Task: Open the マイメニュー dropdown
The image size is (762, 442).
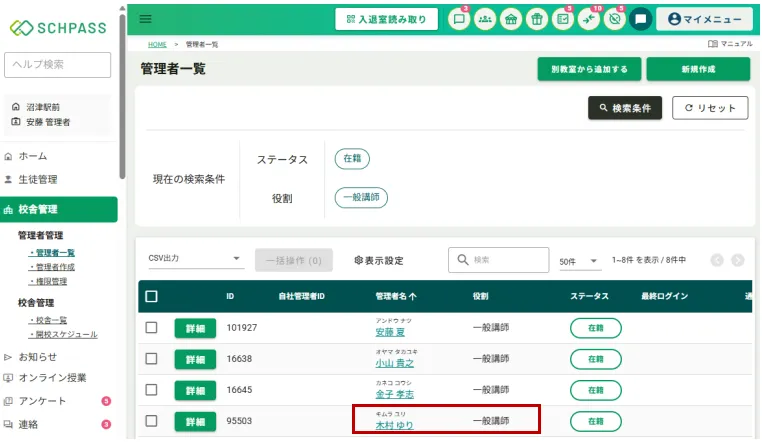Action: click(704, 19)
